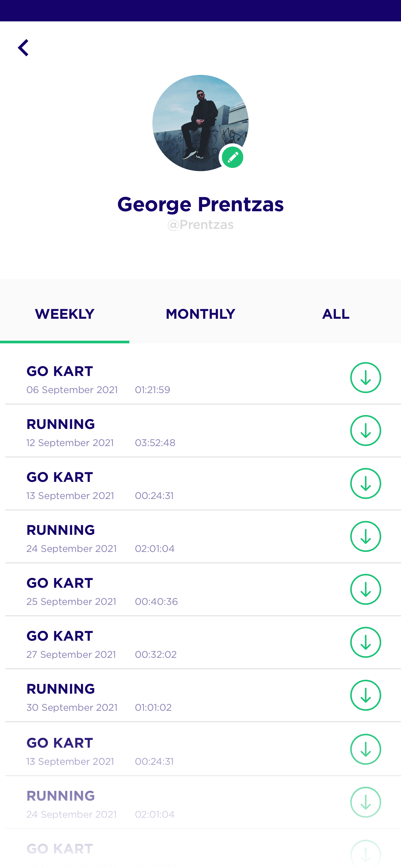Download the 25 September Go Kart activity
Screen dimensions: 401x868
point(365,589)
